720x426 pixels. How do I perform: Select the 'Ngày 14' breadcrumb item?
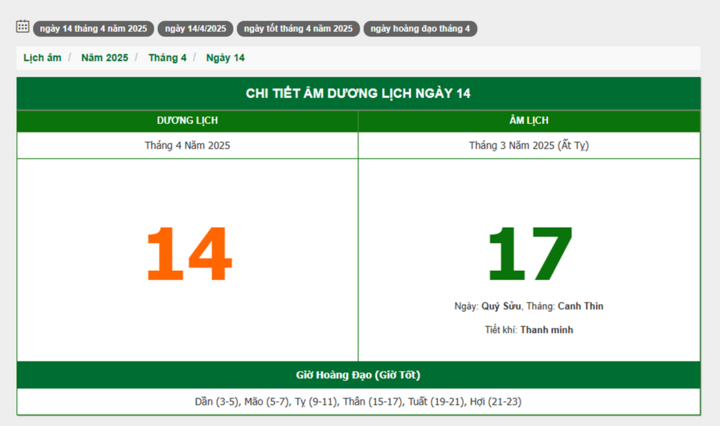click(x=225, y=58)
